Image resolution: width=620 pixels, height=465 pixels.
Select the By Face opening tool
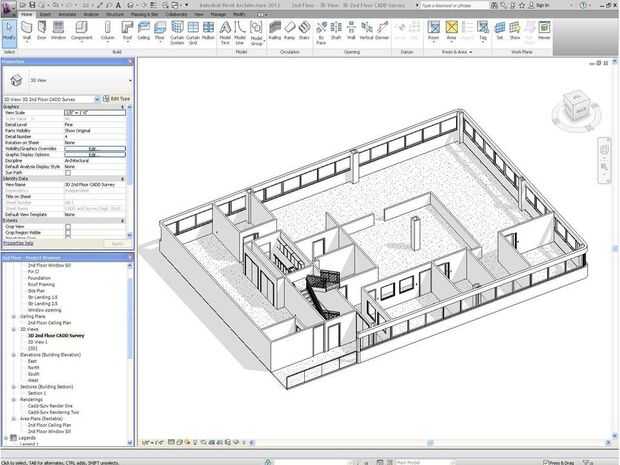321,32
